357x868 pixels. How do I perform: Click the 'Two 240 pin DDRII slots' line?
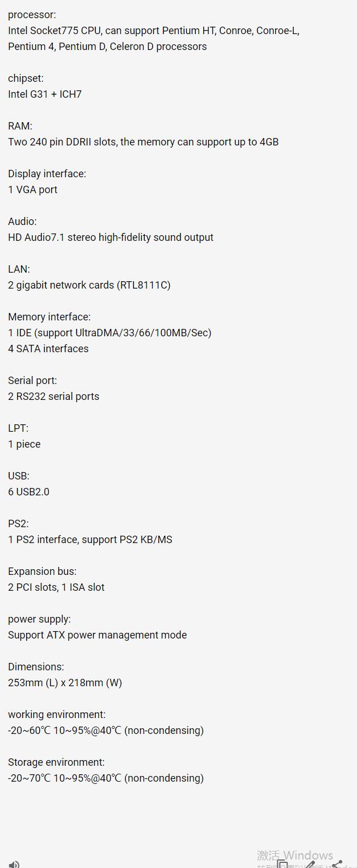pyautogui.click(x=143, y=142)
